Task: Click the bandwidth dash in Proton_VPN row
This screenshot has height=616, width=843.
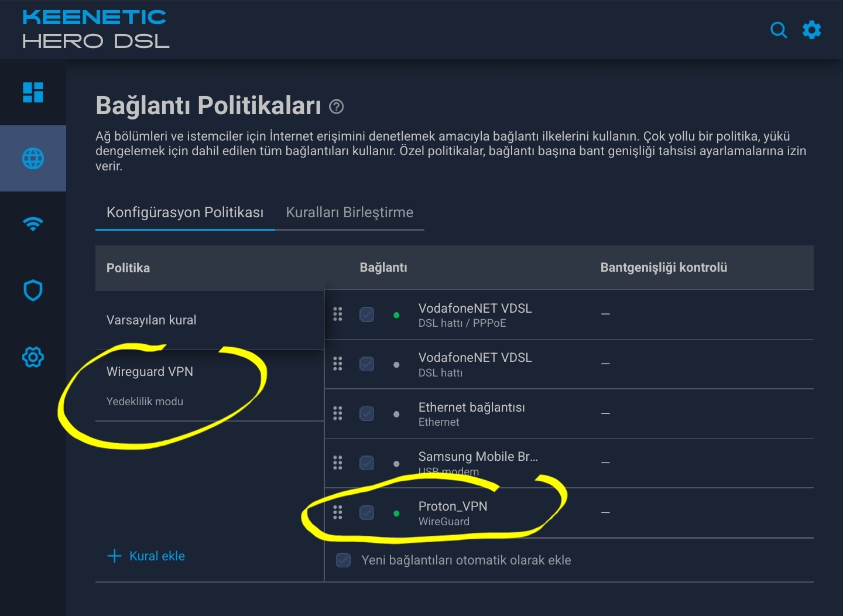Action: [605, 512]
